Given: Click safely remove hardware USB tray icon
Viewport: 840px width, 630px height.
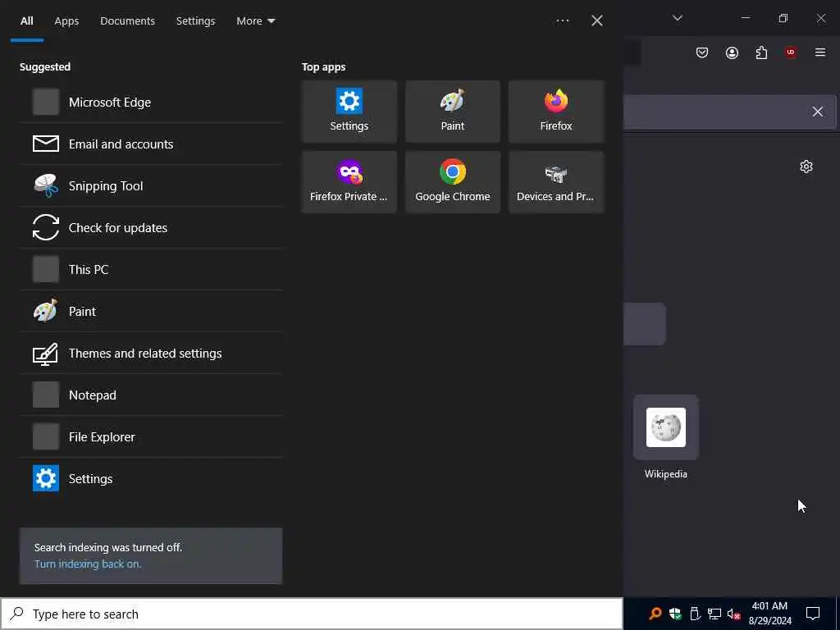Looking at the screenshot, I should click(695, 614).
